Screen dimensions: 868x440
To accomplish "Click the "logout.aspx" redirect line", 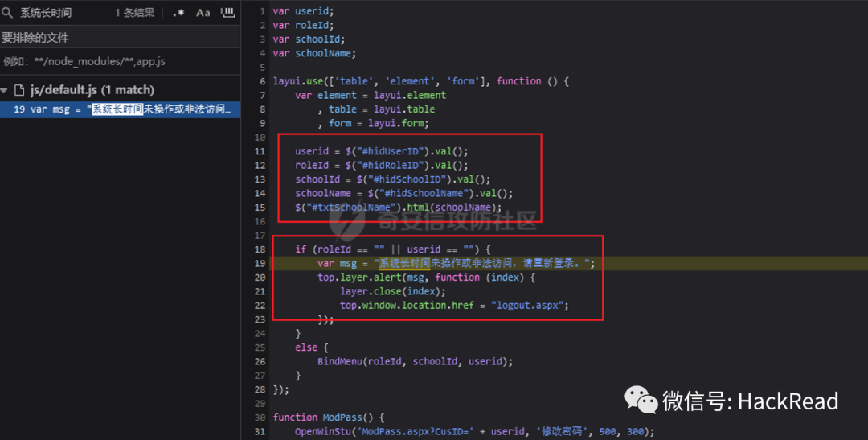I will coord(454,306).
